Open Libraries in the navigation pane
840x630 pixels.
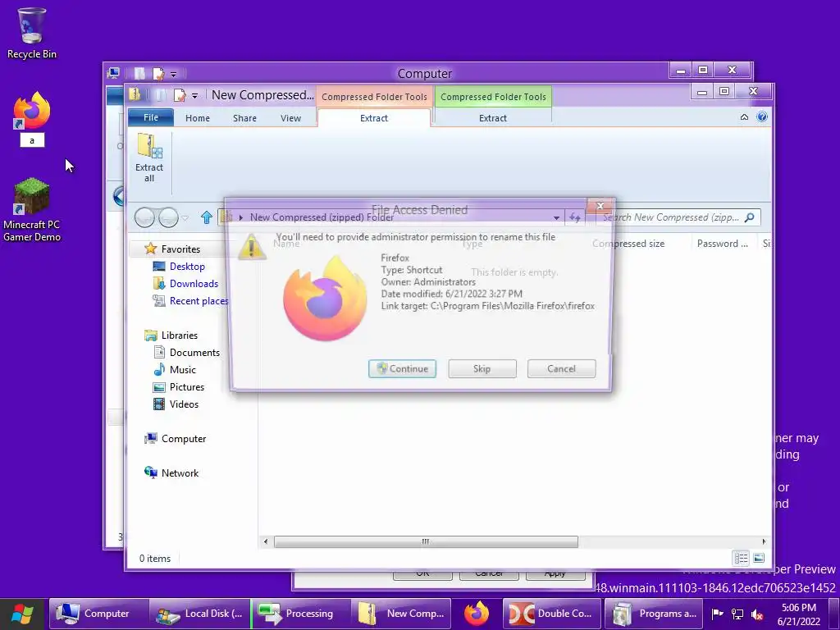tap(180, 335)
